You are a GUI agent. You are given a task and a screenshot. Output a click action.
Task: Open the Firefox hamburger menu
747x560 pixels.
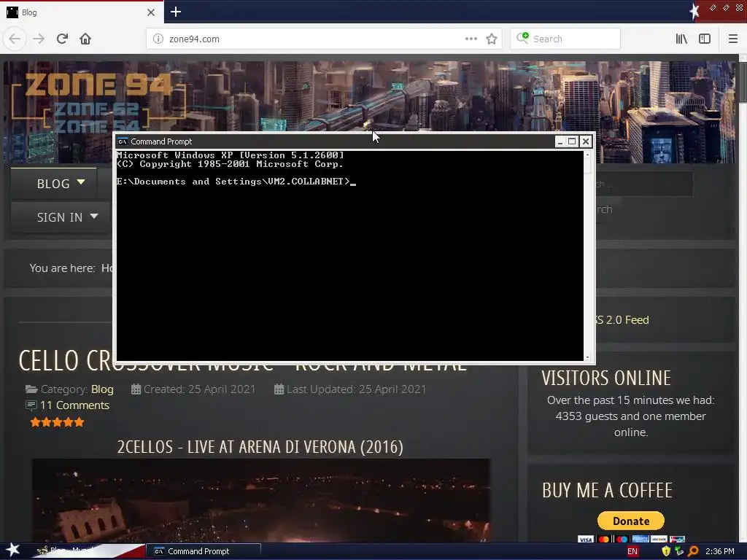pos(732,39)
